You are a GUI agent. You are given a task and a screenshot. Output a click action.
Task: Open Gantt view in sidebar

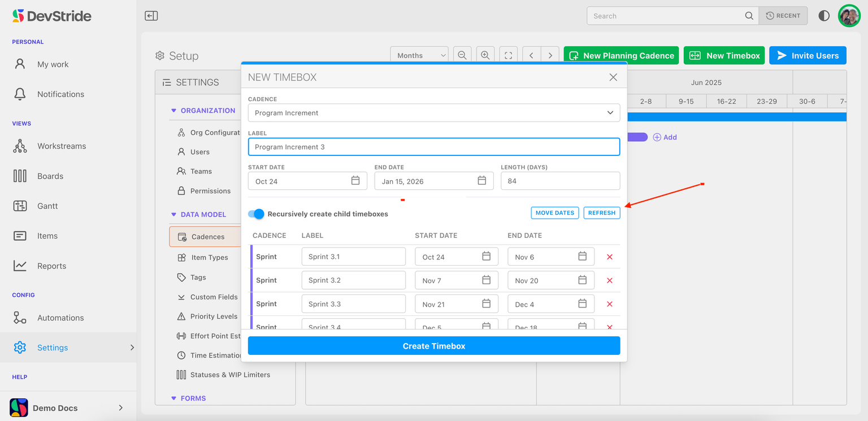pyautogui.click(x=47, y=206)
